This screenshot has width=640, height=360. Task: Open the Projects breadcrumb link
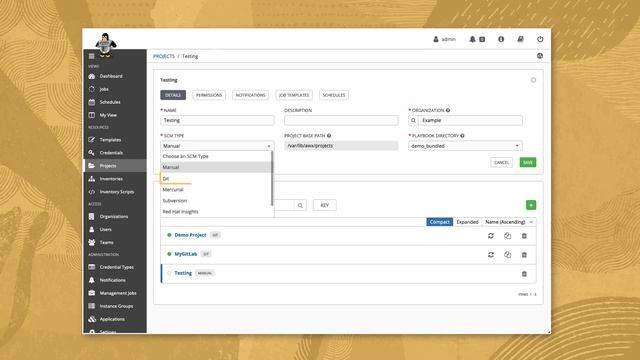(x=164, y=56)
